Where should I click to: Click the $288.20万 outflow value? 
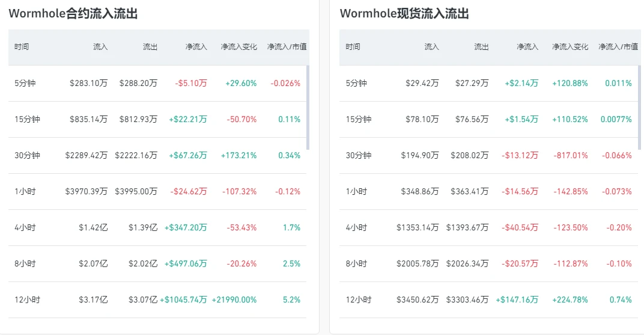pyautogui.click(x=138, y=84)
